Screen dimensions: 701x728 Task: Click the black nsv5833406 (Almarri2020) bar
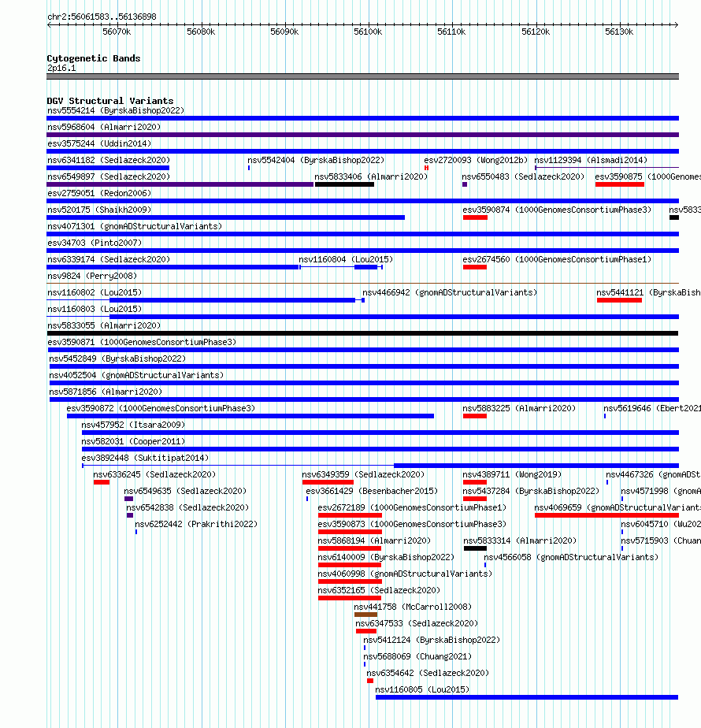pyautogui.click(x=344, y=184)
